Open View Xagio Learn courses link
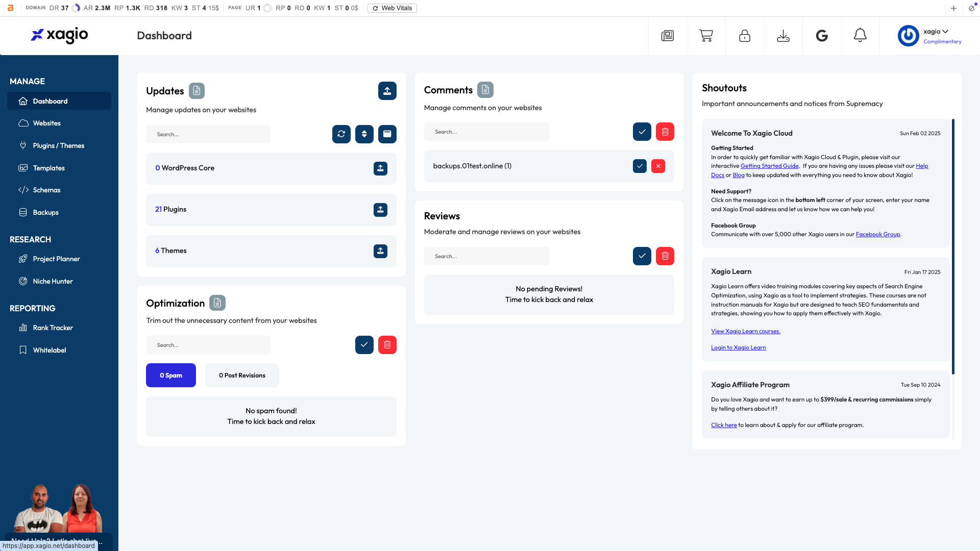 tap(746, 331)
